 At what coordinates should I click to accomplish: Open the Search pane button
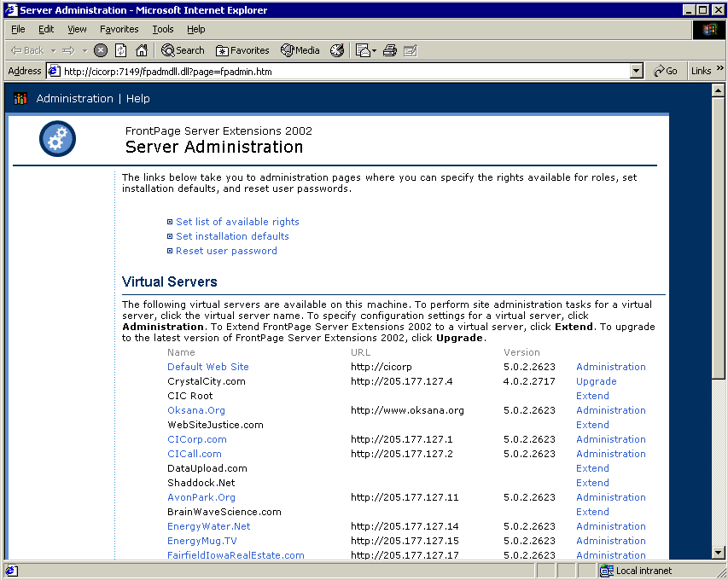coord(183,50)
